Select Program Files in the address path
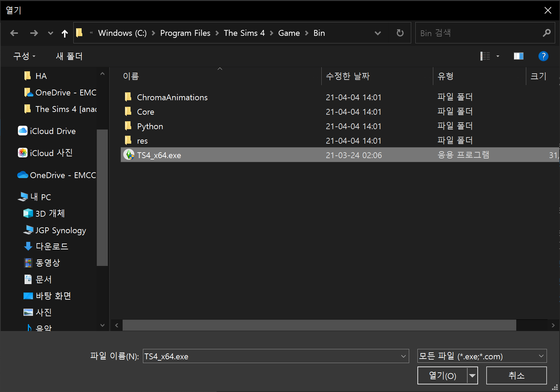This screenshot has width=560, height=392. [185, 33]
